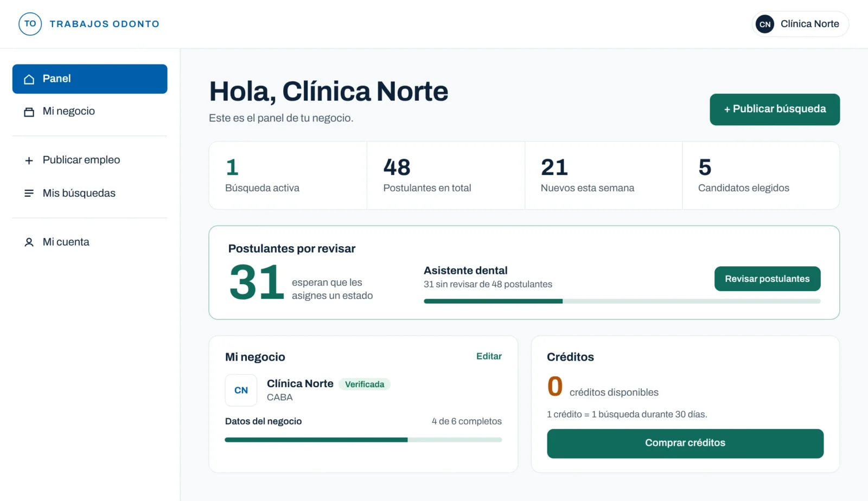This screenshot has height=501, width=868.
Task: Click the home icon beside Panel
Action: (29, 79)
